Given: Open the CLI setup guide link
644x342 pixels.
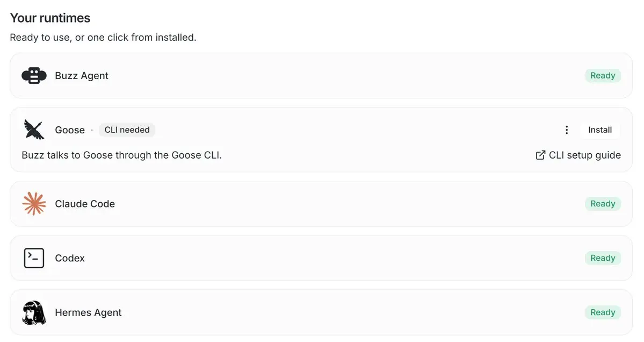Looking at the screenshot, I should [x=578, y=155].
